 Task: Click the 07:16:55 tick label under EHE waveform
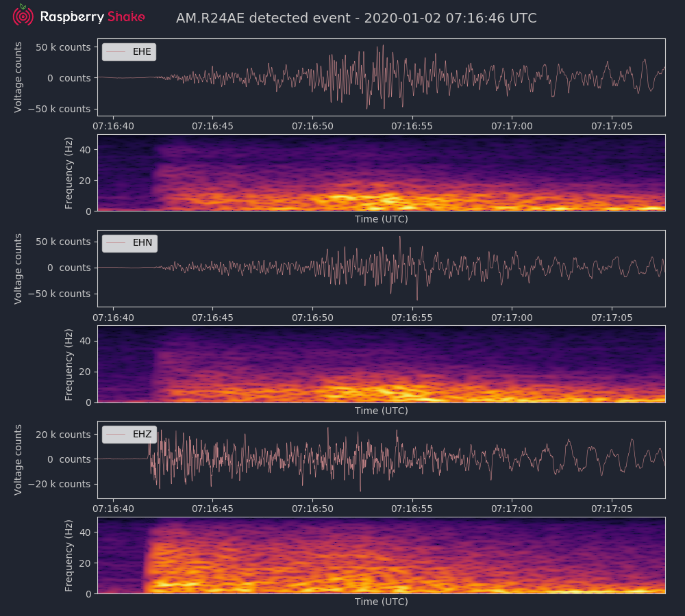412,126
